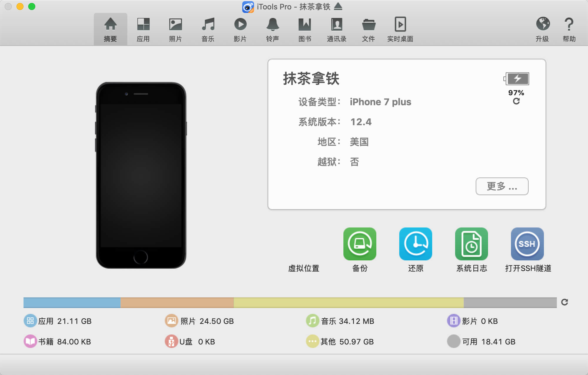The image size is (588, 375).
Task: Click the 50.97 GB other size
Action: coord(357,341)
